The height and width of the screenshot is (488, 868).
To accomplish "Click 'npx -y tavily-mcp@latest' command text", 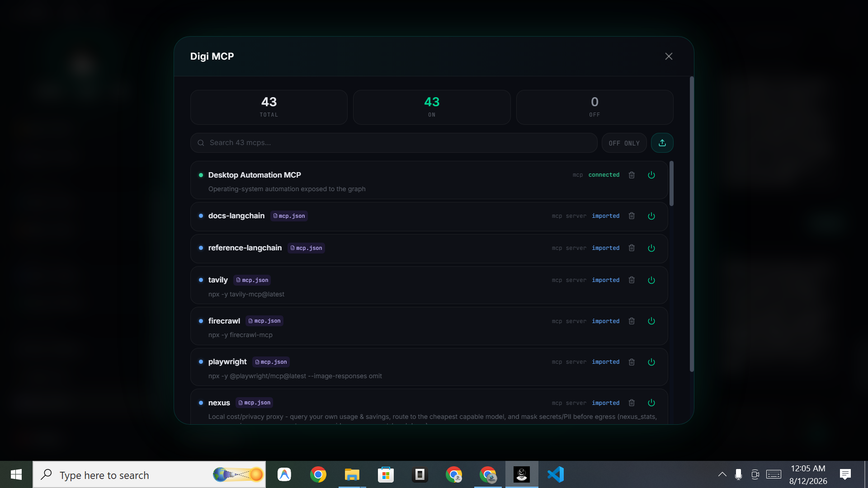I will [246, 294].
